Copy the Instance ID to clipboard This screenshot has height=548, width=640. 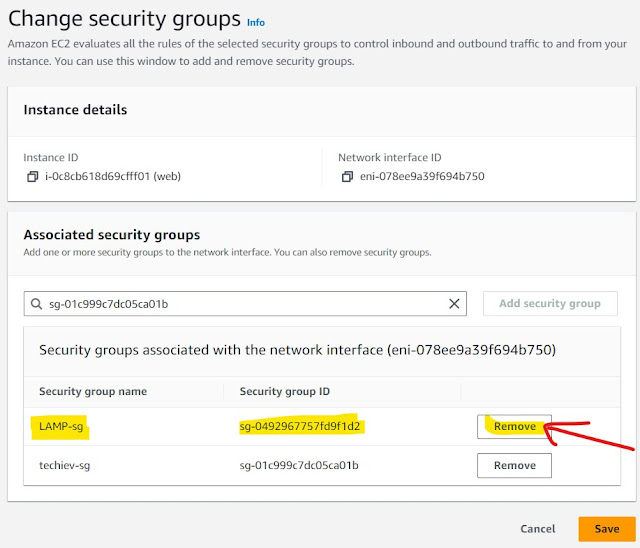33,177
